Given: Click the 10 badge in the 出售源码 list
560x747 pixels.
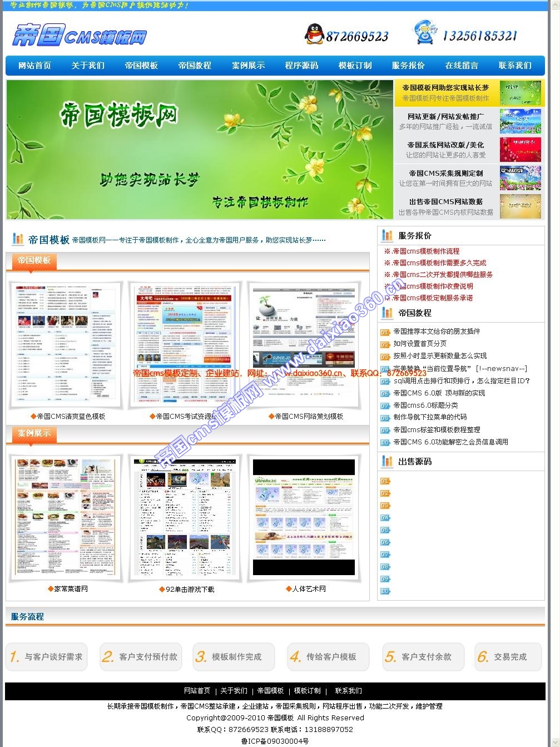Looking at the screenshot, I should (385, 591).
